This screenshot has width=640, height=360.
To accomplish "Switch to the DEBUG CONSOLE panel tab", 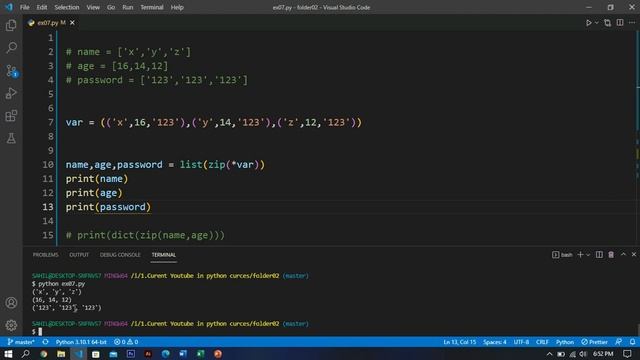I will click(120, 255).
